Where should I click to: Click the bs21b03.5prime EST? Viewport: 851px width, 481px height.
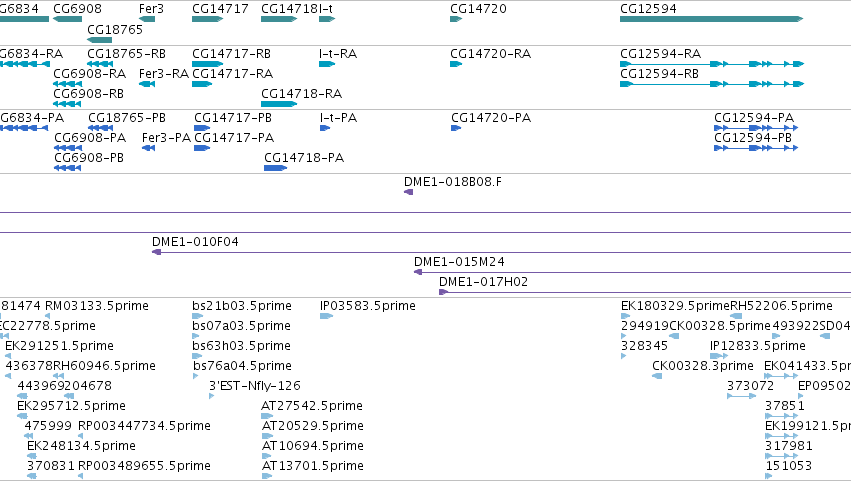[x=242, y=306]
